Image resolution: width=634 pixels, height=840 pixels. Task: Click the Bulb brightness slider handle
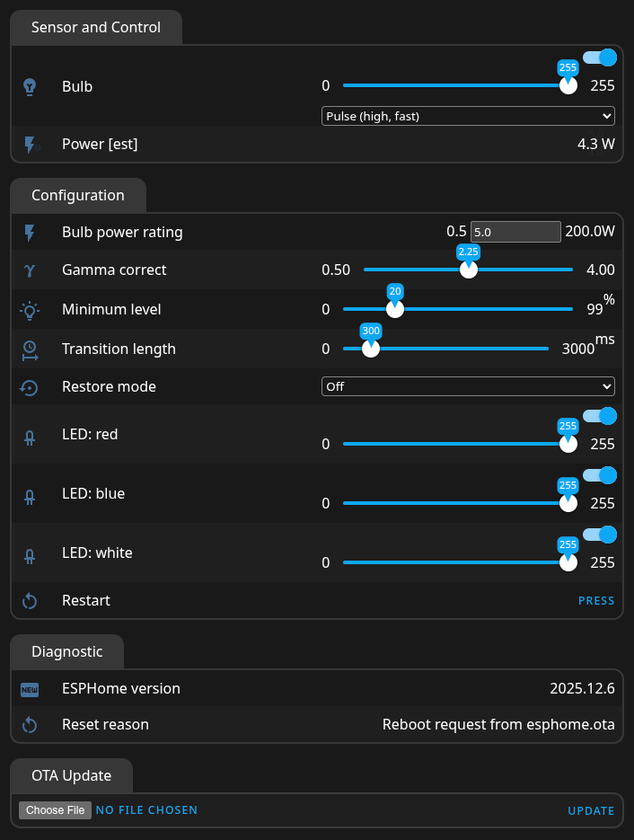pos(568,85)
